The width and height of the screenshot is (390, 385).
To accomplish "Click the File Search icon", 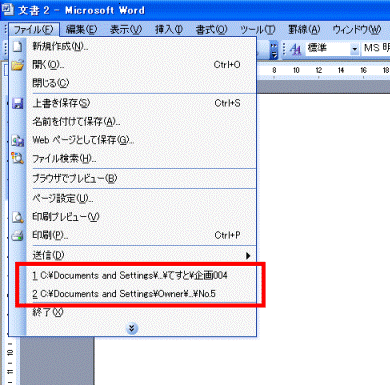I will pyautogui.click(x=17, y=158).
